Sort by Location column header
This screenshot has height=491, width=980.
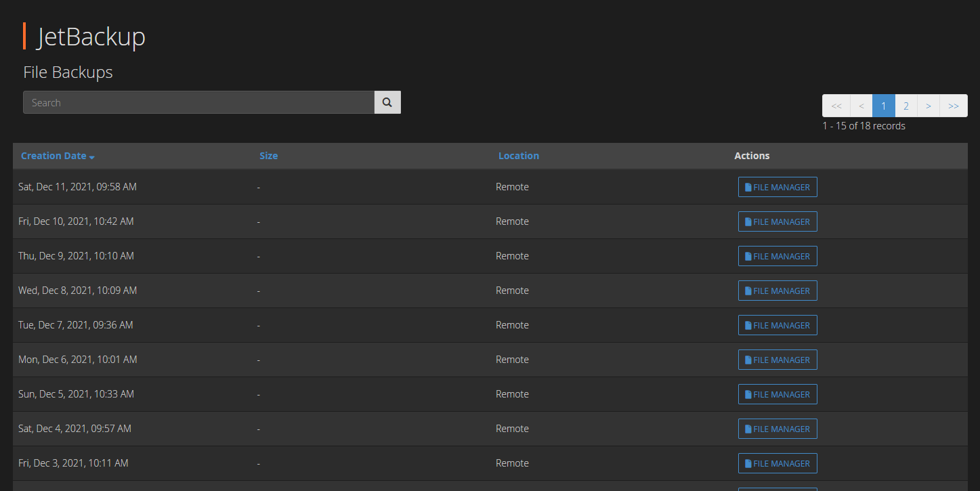point(518,156)
